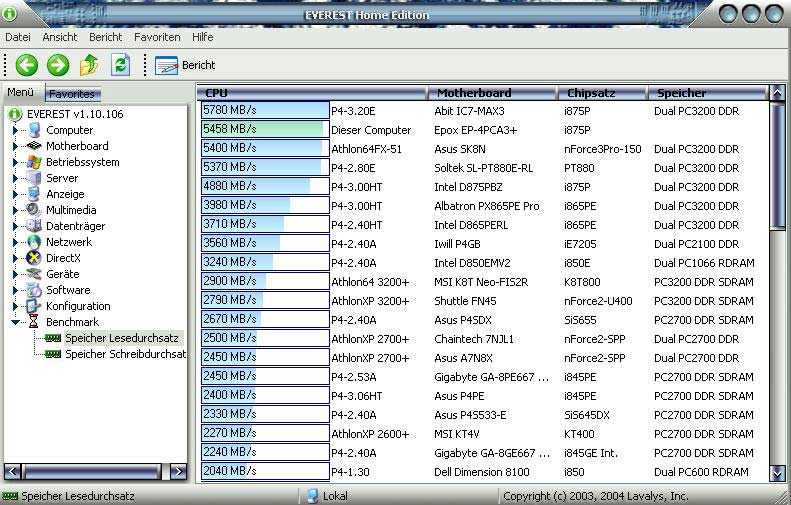This screenshot has height=505, width=791.
Task: Select the Speicher Lesedurchsatz tree item
Action: (x=122, y=338)
